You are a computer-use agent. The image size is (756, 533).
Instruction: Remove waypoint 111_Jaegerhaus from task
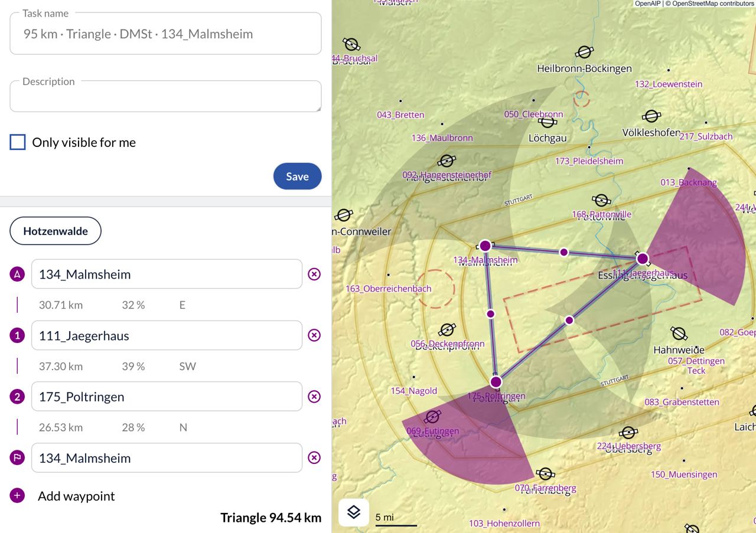tap(314, 335)
